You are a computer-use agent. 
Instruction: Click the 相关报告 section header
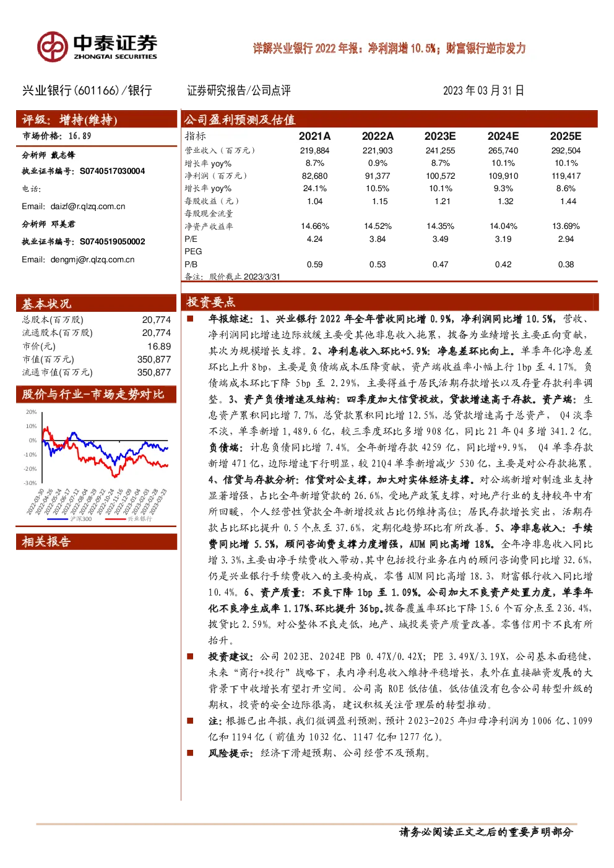coord(97,541)
